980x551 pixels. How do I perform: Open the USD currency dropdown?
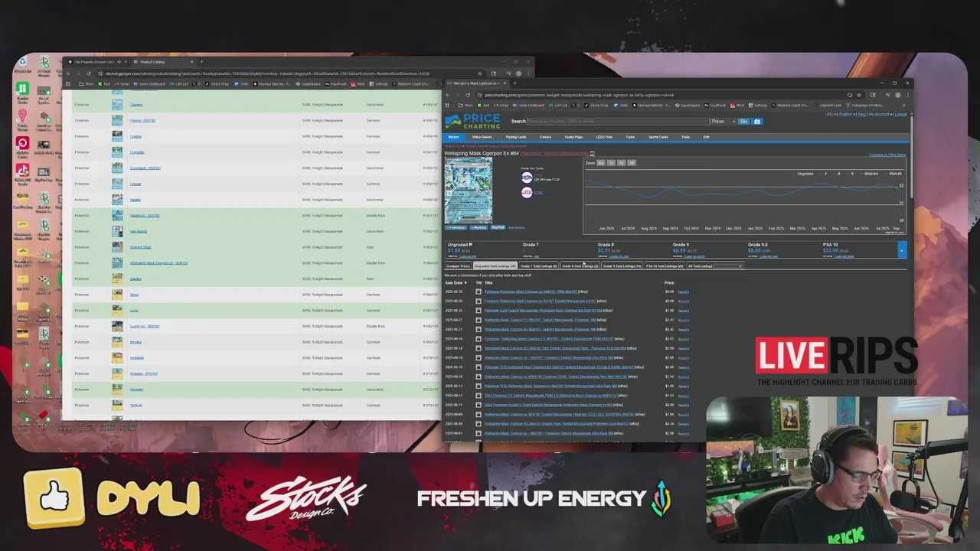tap(831, 114)
